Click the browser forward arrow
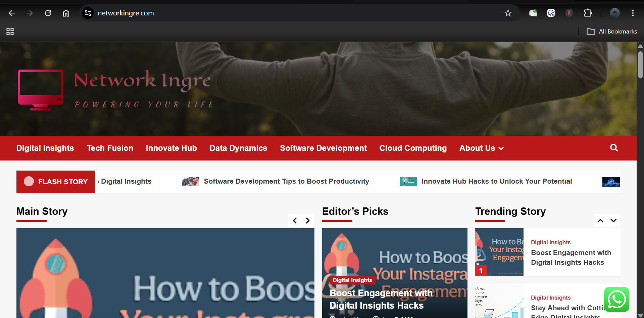The image size is (644, 318). (30, 13)
